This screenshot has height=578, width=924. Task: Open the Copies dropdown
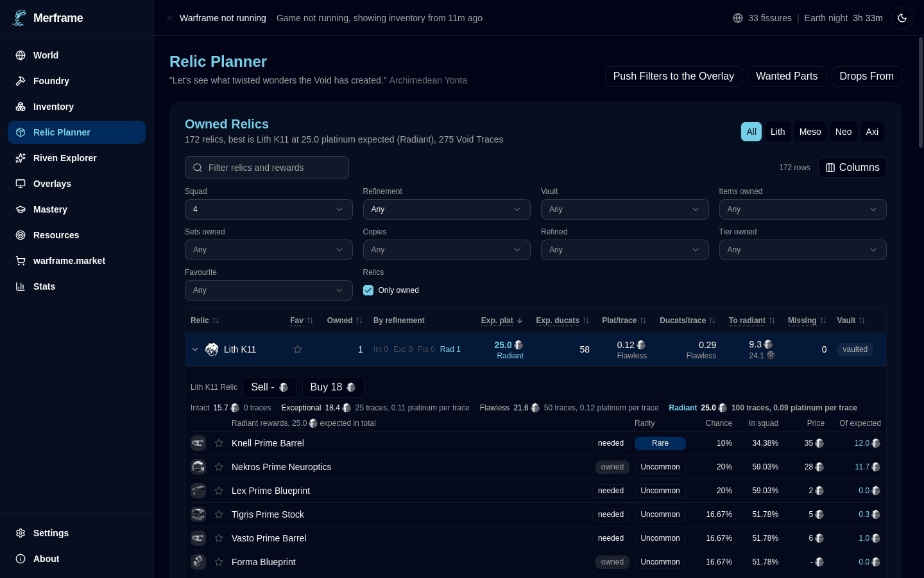pyautogui.click(x=447, y=250)
